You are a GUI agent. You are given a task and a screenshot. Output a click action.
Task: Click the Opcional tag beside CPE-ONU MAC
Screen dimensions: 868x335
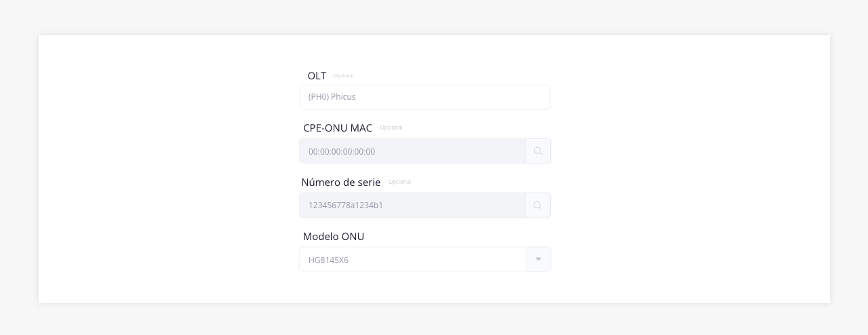391,127
